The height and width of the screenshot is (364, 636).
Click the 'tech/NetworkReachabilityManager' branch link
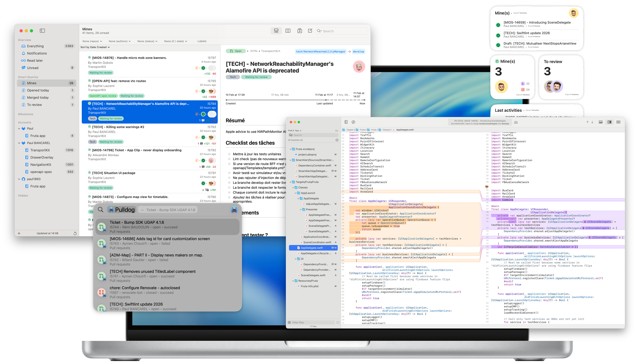point(321,51)
